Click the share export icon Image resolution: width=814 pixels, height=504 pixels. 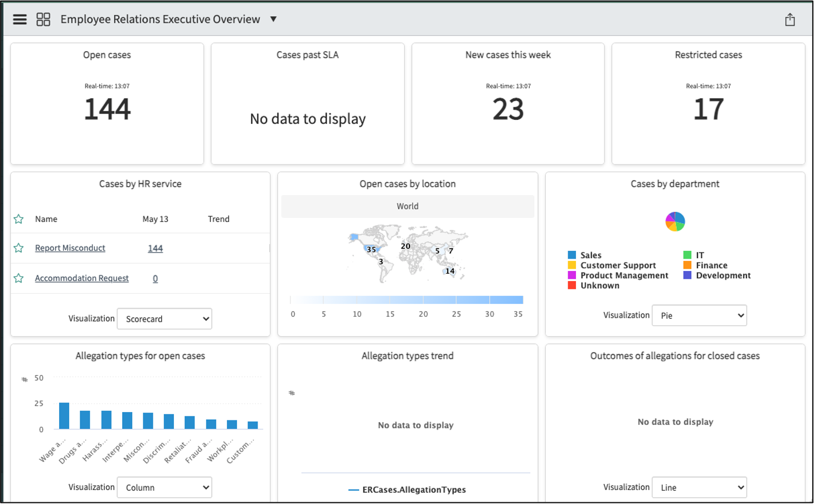pyautogui.click(x=790, y=20)
